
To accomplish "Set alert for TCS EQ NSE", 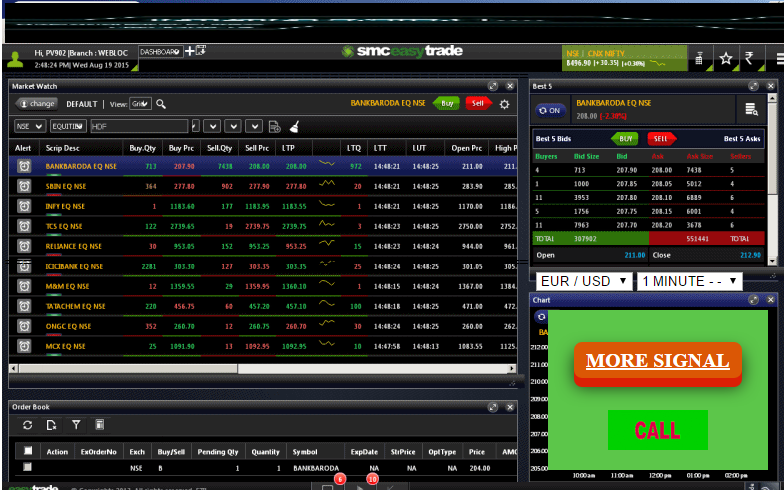I will coord(24,226).
